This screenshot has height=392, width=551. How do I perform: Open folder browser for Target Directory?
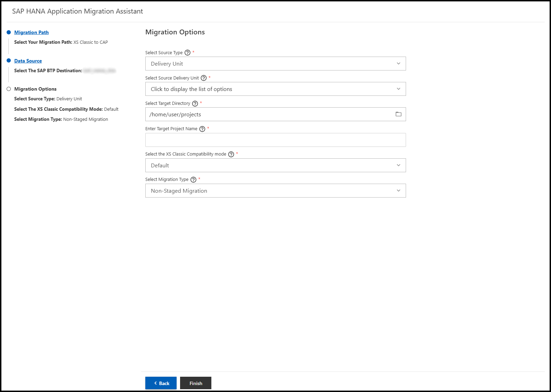tap(398, 114)
